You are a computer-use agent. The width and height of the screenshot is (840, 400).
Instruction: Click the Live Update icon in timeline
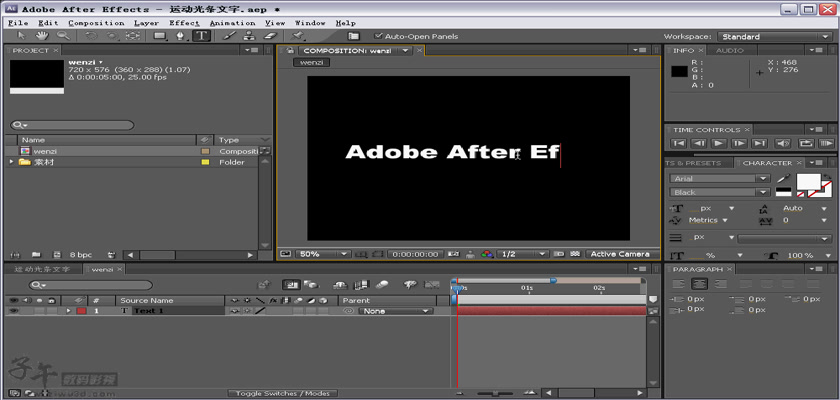291,285
